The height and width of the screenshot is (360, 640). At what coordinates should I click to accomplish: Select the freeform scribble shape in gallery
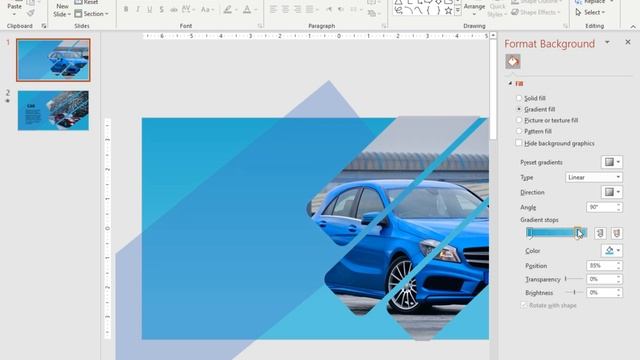pyautogui.click(x=399, y=11)
